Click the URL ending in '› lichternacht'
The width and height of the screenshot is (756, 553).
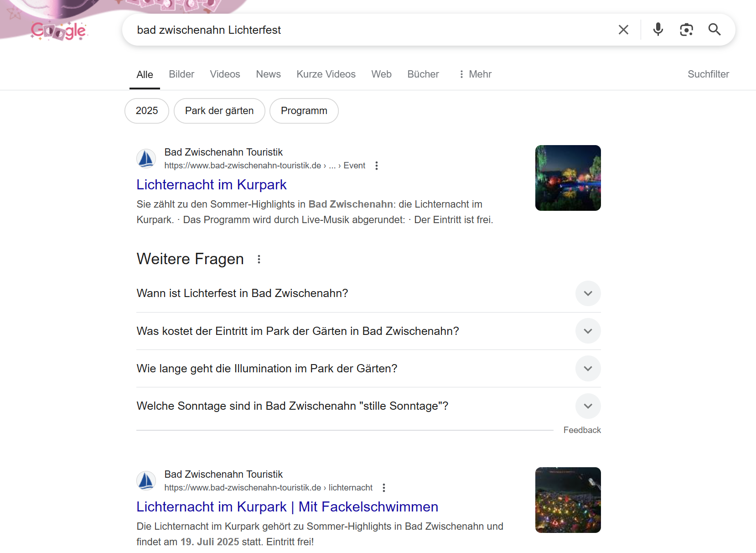point(269,488)
